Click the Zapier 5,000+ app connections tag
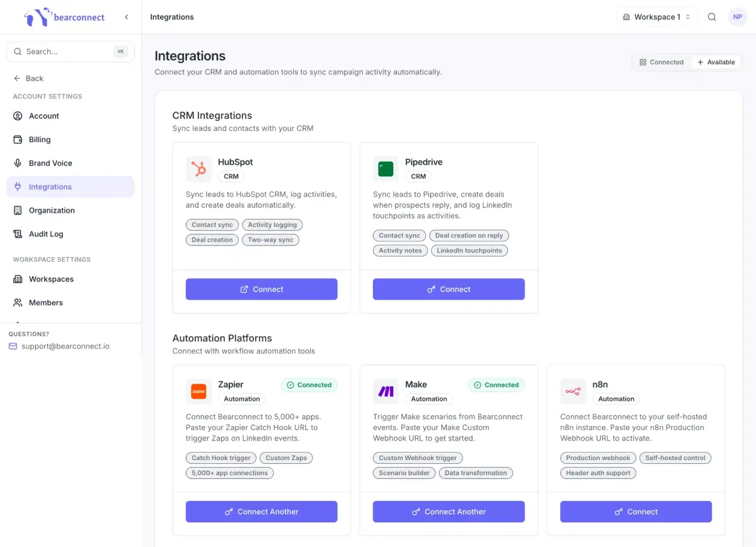 (x=230, y=473)
